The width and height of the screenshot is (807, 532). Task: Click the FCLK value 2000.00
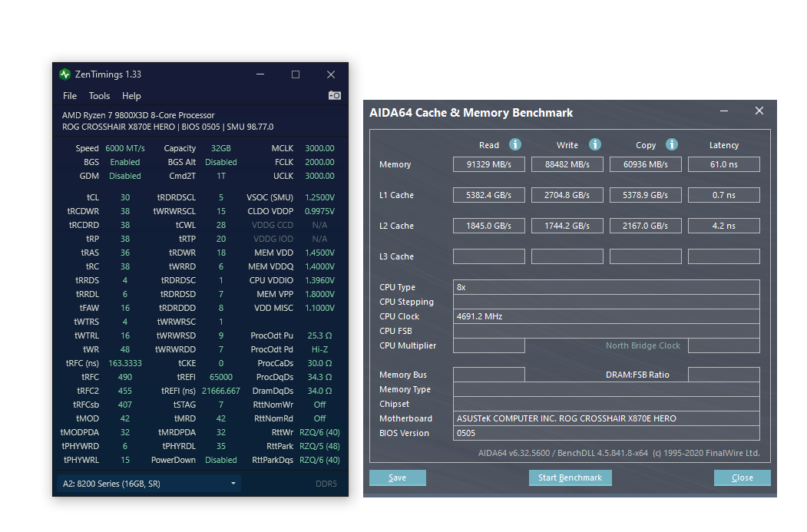(319, 163)
